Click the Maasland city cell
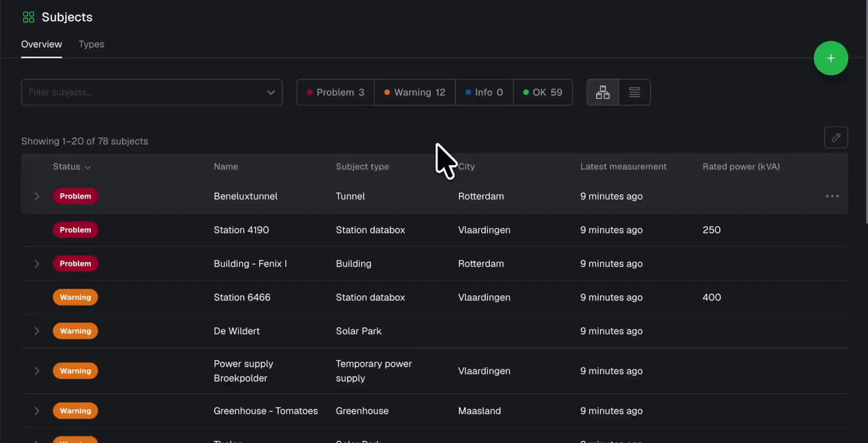The image size is (868, 443). pyautogui.click(x=479, y=411)
